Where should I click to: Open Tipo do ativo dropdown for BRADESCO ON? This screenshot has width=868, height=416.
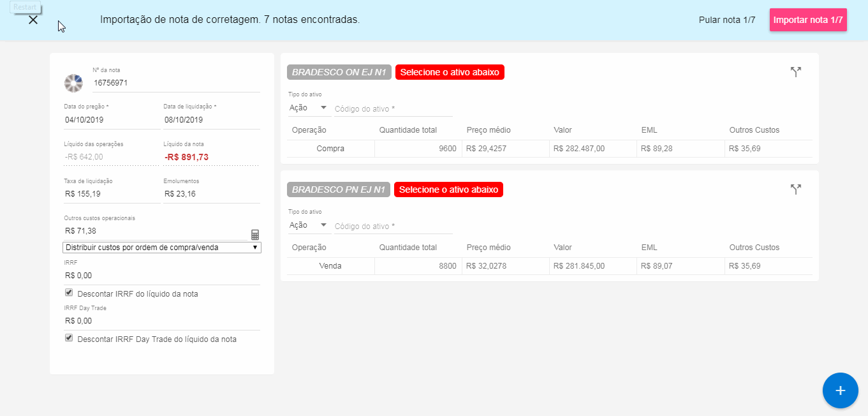pyautogui.click(x=309, y=108)
